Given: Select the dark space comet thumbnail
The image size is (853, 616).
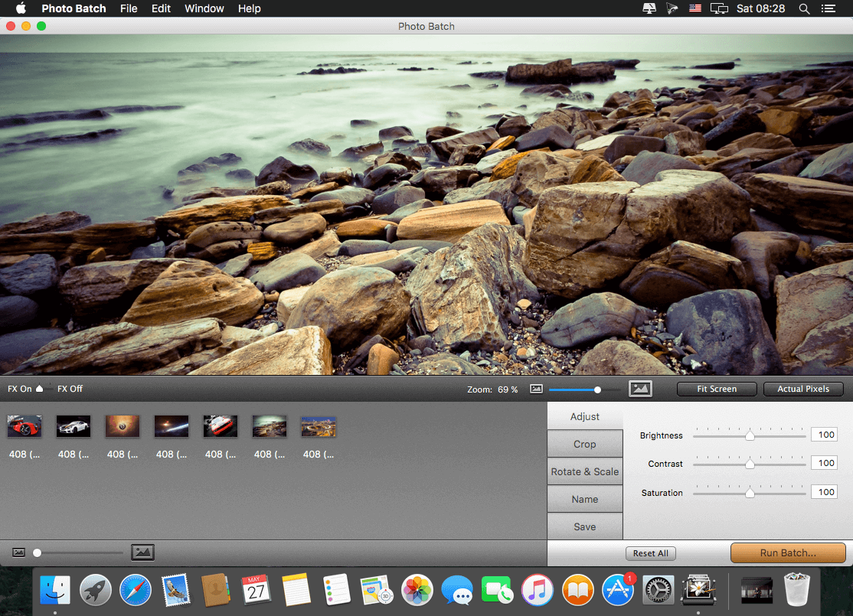Looking at the screenshot, I should point(172,426).
